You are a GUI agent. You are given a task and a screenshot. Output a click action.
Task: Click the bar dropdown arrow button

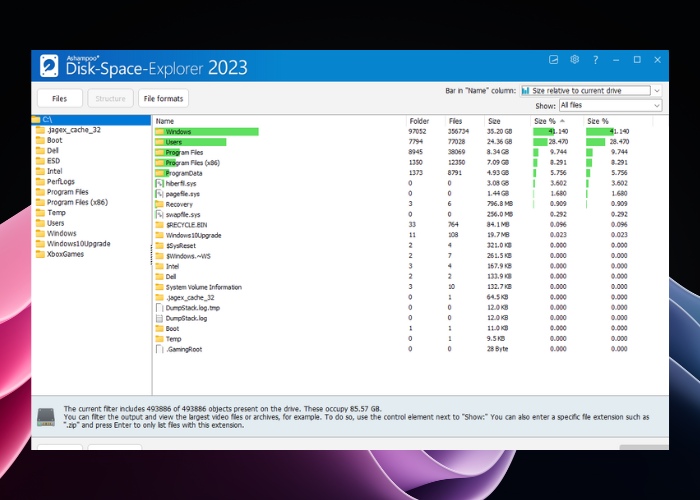click(x=657, y=91)
